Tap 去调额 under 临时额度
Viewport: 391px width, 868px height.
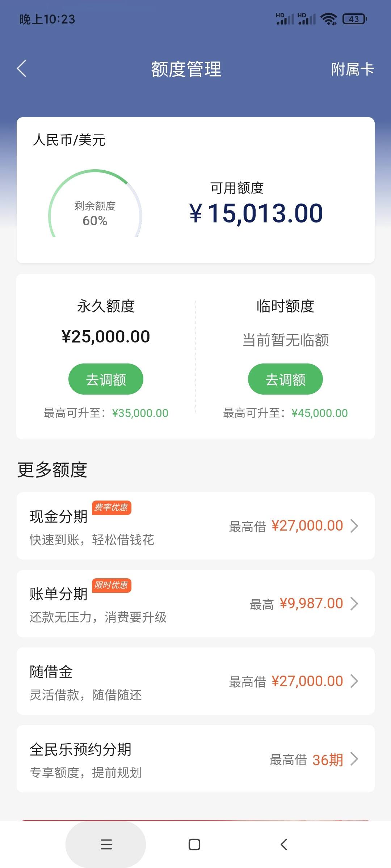(x=285, y=379)
